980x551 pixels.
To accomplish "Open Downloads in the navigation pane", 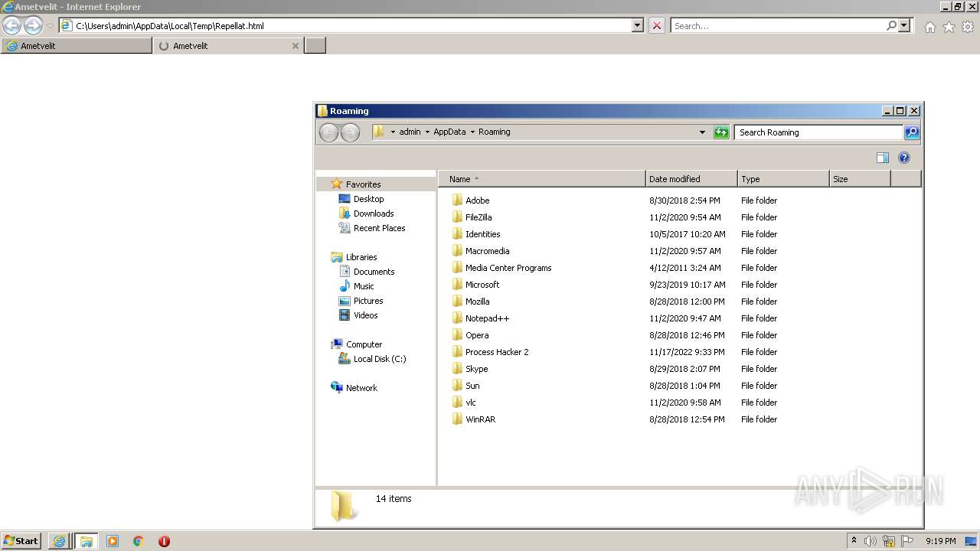I will pyautogui.click(x=374, y=214).
